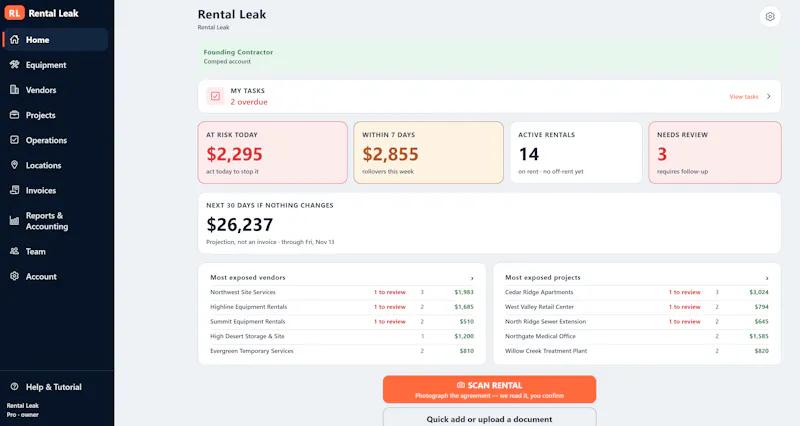The width and height of the screenshot is (800, 426).
Task: Click Quick add or upload a document
Action: [x=489, y=417]
